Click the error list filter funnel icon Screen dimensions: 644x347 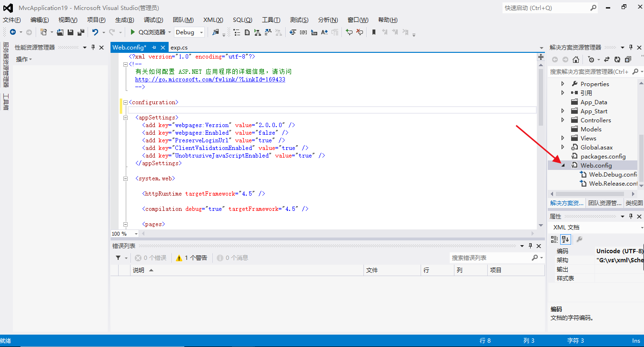pyautogui.click(x=119, y=258)
